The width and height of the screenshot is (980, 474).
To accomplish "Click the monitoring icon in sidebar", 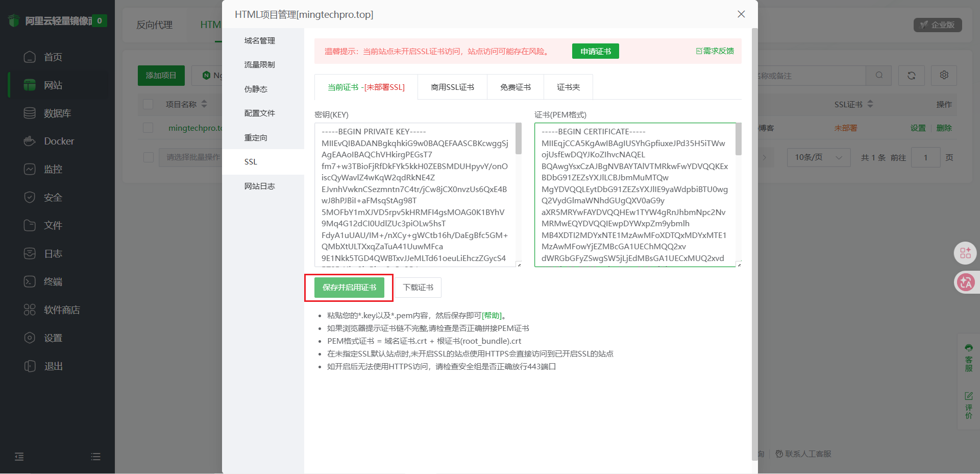I will point(30,169).
